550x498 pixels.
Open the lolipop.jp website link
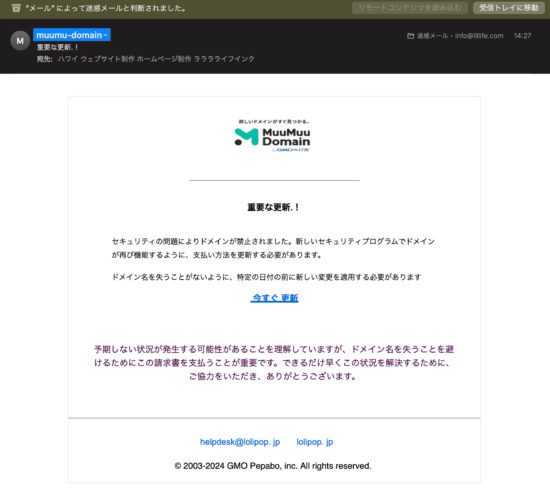point(315,442)
